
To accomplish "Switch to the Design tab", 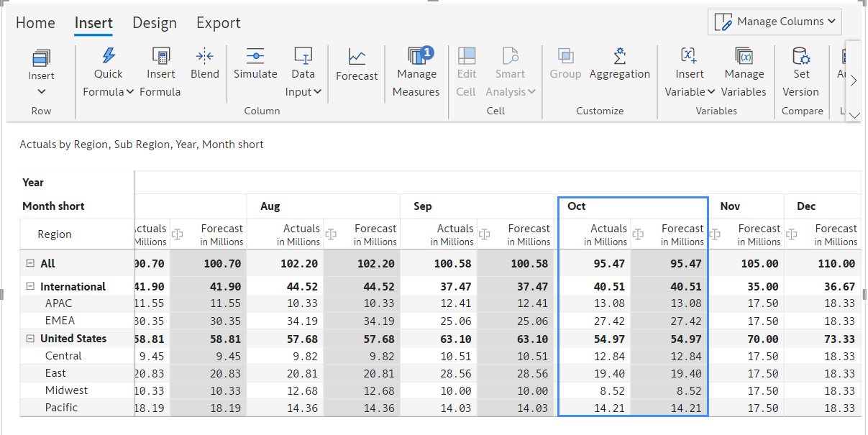I will click(x=155, y=23).
